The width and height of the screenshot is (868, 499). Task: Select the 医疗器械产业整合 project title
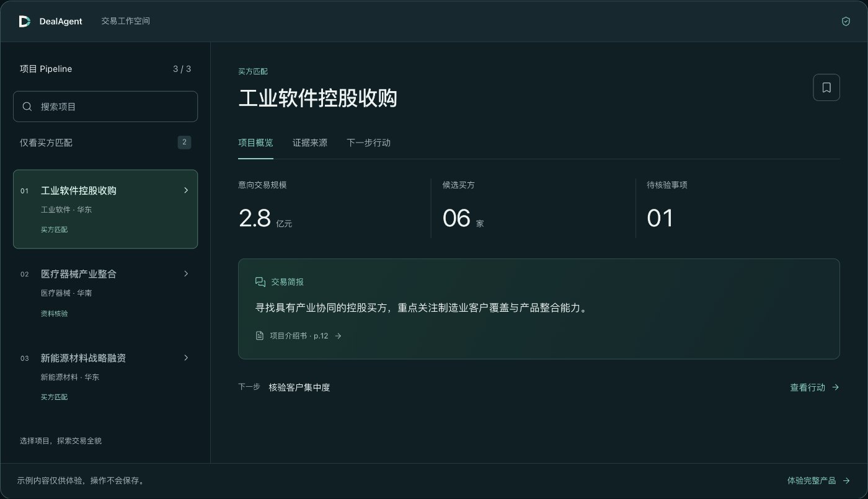(x=79, y=273)
